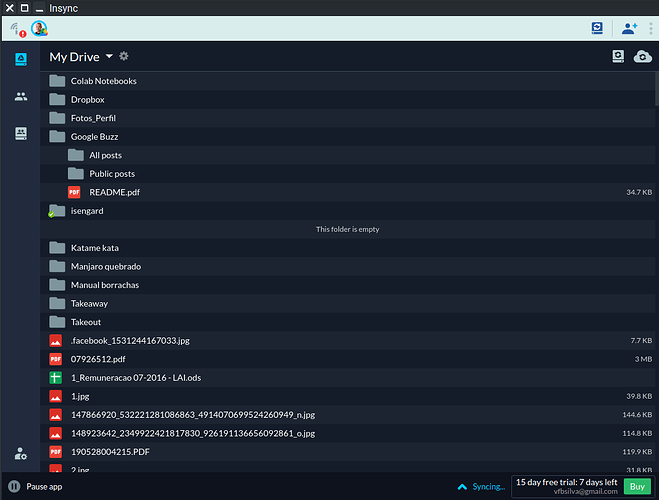Image resolution: width=659 pixels, height=500 pixels.
Task: Click the free trial days left notice
Action: point(567,482)
